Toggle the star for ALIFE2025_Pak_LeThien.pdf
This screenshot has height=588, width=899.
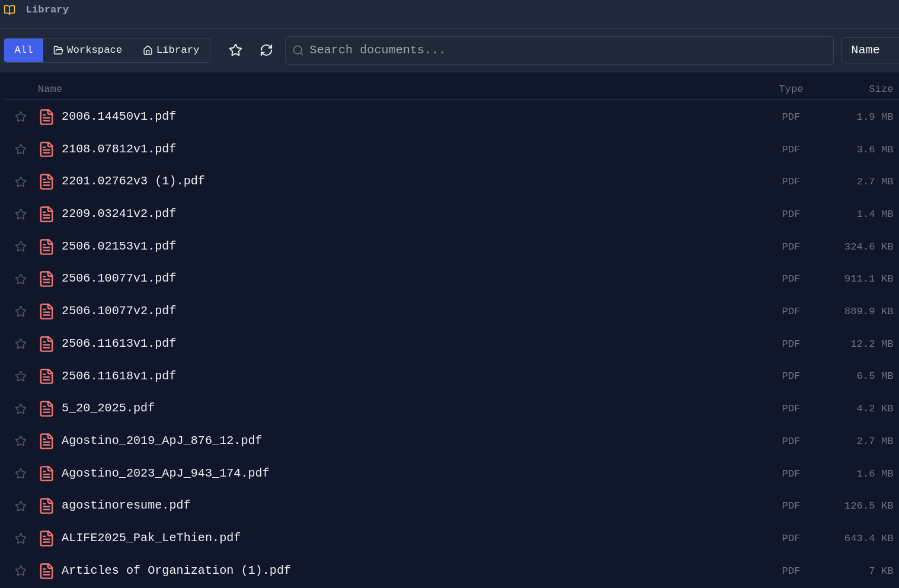click(x=21, y=538)
